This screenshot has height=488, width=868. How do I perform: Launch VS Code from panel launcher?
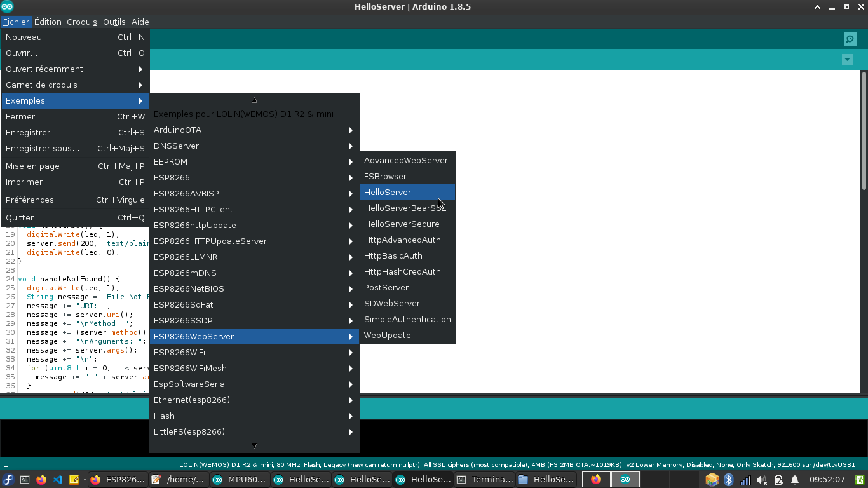(x=58, y=480)
